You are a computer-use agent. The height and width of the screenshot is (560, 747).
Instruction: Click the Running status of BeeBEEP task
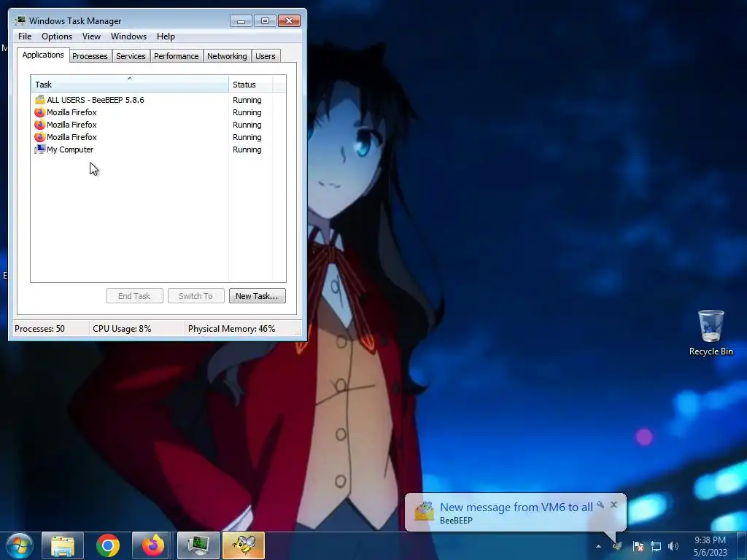[x=247, y=100]
